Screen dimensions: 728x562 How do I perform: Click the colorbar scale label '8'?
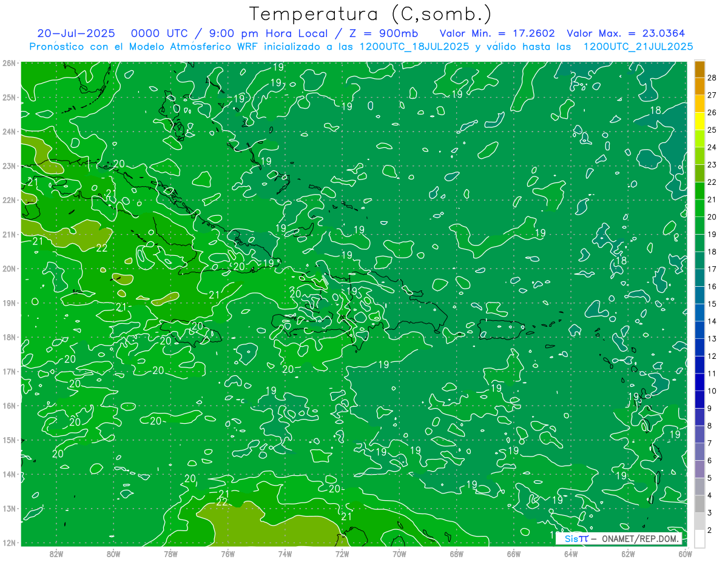click(x=710, y=426)
